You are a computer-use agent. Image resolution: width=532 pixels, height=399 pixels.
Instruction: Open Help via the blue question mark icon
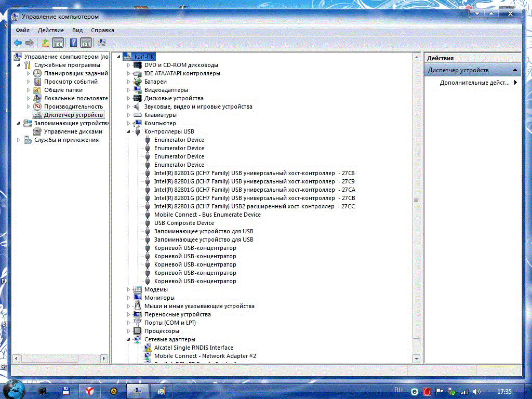pos(74,43)
